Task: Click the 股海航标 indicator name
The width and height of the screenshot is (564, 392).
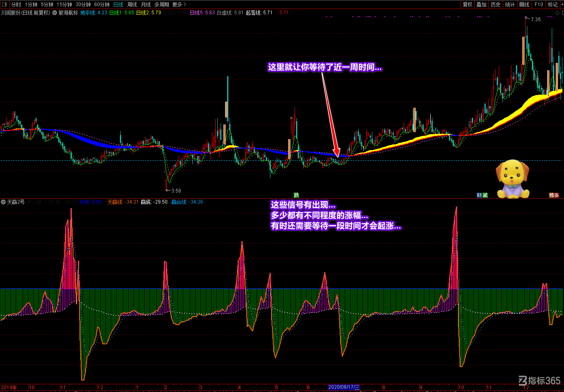Action: pyautogui.click(x=68, y=13)
